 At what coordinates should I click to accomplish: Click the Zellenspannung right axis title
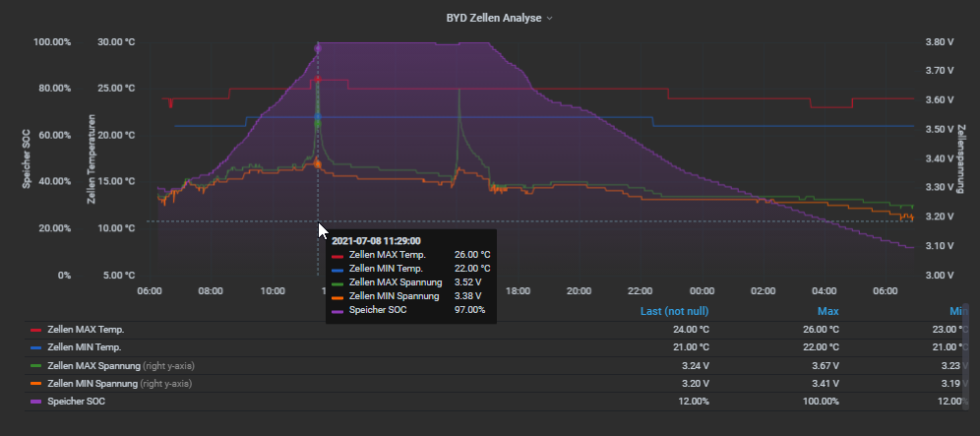pyautogui.click(x=961, y=158)
